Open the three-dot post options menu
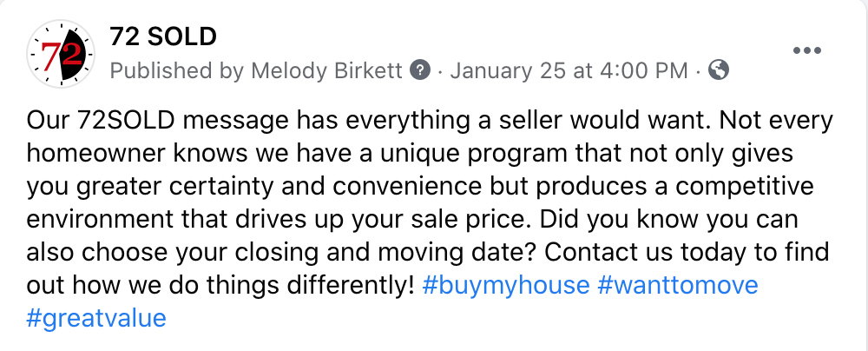The height and width of the screenshot is (351, 868). 806,50
